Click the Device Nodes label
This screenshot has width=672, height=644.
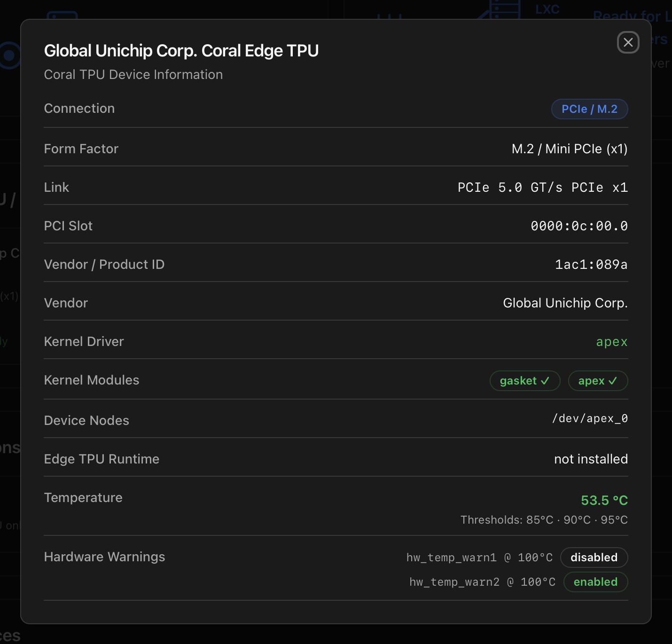click(86, 421)
